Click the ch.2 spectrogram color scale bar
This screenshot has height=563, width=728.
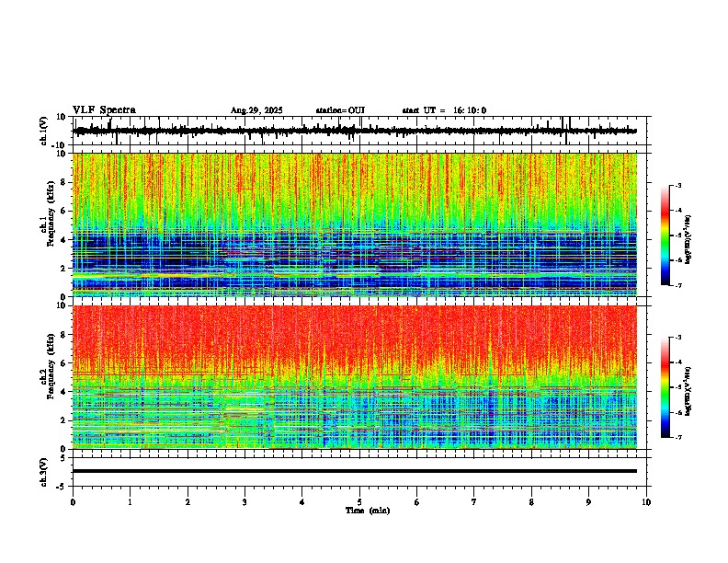point(665,387)
